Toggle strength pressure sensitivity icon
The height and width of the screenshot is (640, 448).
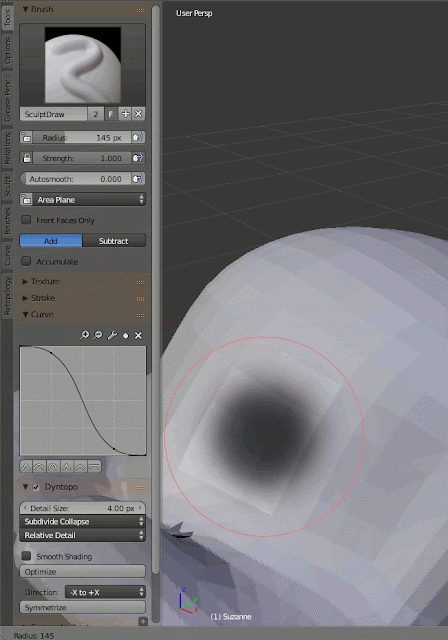click(138, 158)
